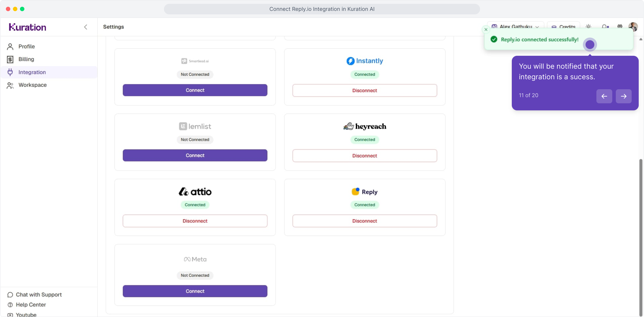Go to Workspace settings

[49, 85]
